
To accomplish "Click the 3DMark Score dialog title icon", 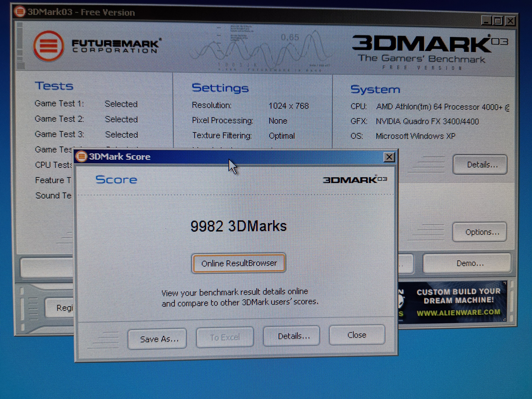I will pyautogui.click(x=81, y=157).
